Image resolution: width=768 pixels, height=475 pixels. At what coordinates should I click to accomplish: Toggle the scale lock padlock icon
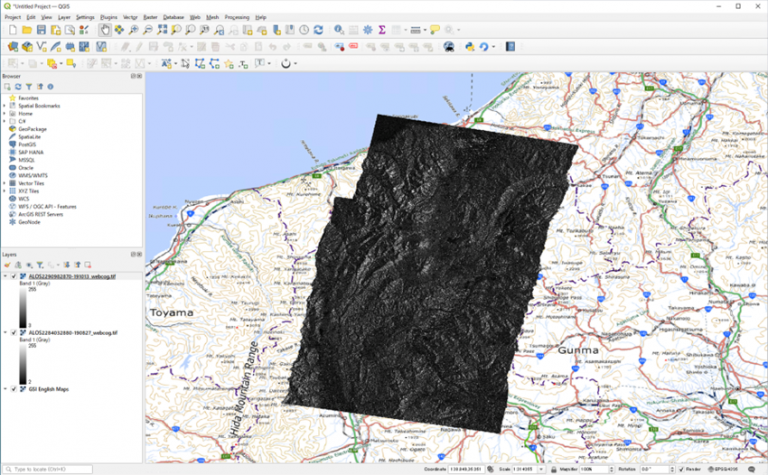point(553,469)
